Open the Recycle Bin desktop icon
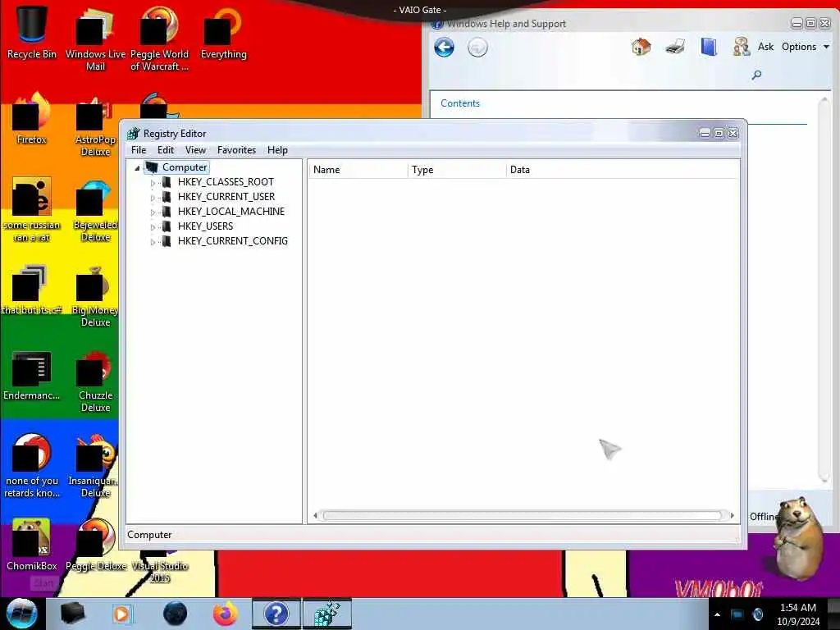Viewport: 840px width, 630px height. click(x=31, y=33)
